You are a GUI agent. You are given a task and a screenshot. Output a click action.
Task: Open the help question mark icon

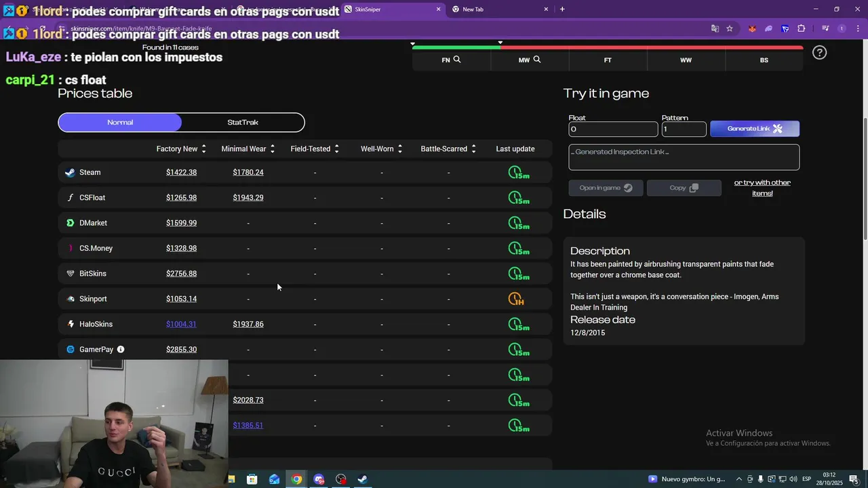click(819, 52)
